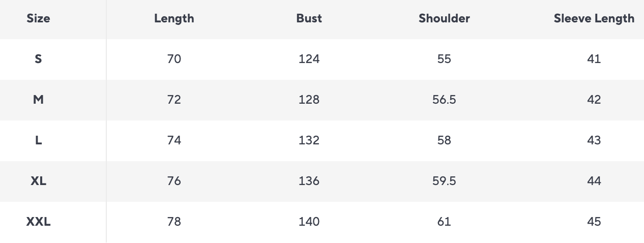Click sleeve length value 45
The image size is (644, 243).
594,222
